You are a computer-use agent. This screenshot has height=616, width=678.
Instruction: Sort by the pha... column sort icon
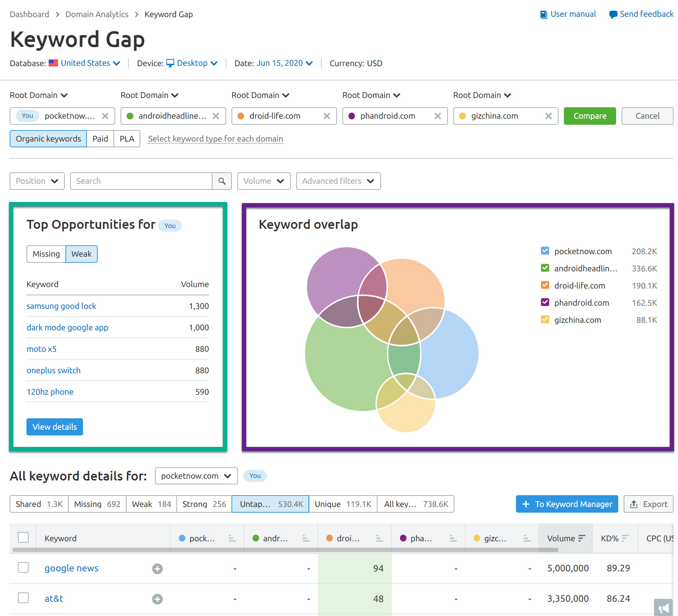(x=453, y=538)
